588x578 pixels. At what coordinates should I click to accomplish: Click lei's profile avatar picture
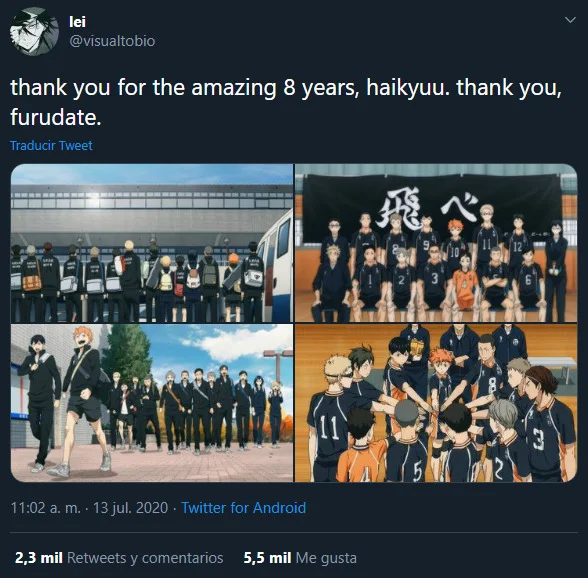coord(34,32)
